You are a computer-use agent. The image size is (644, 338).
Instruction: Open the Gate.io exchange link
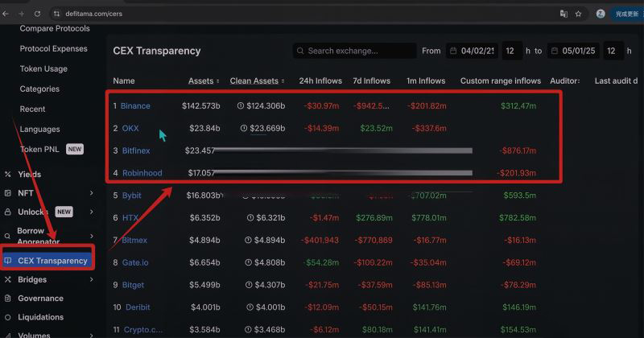click(135, 262)
